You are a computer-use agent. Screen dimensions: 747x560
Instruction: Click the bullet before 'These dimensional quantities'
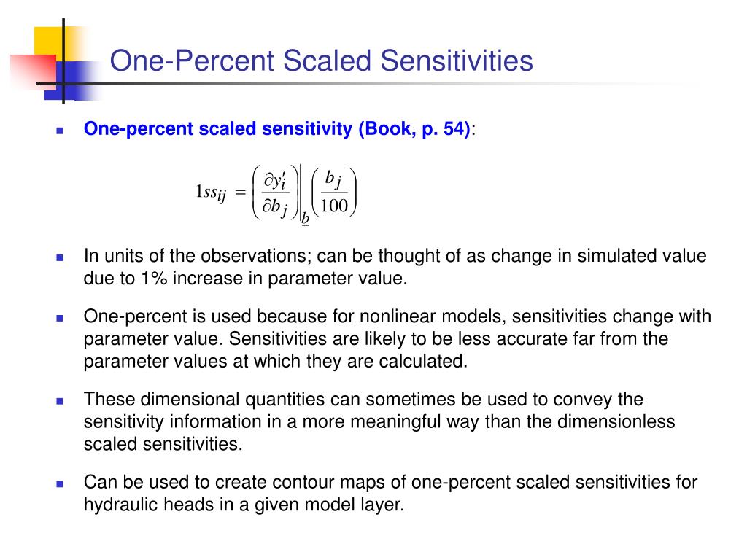pyautogui.click(x=60, y=401)
